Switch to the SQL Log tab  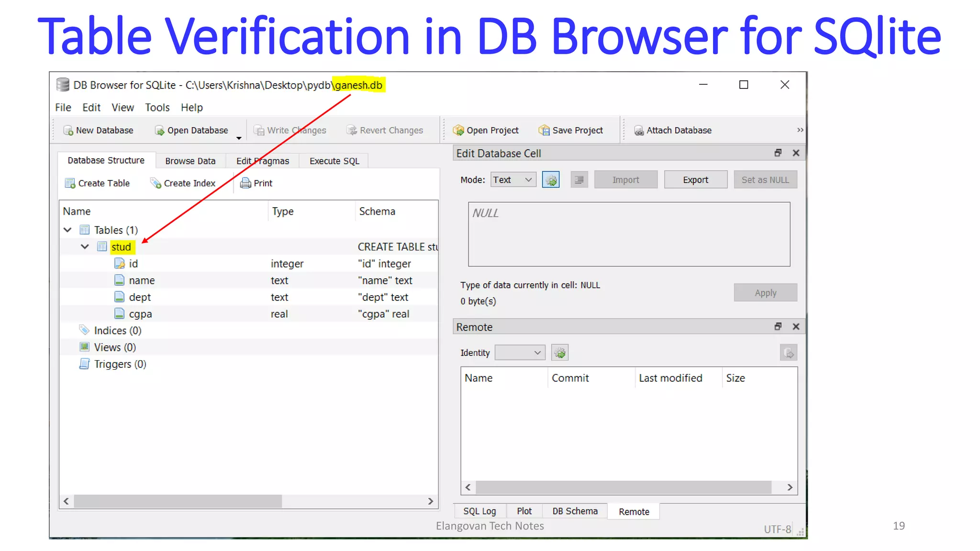479,511
